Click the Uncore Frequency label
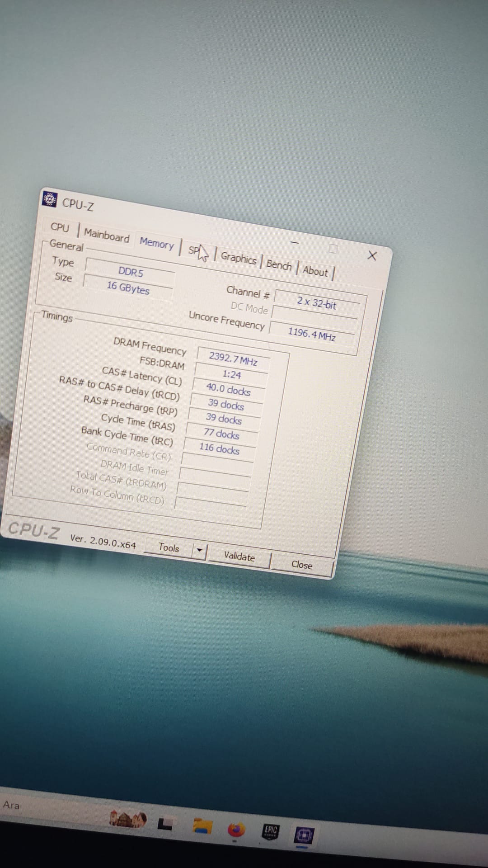Image resolution: width=488 pixels, height=868 pixels. tap(227, 321)
